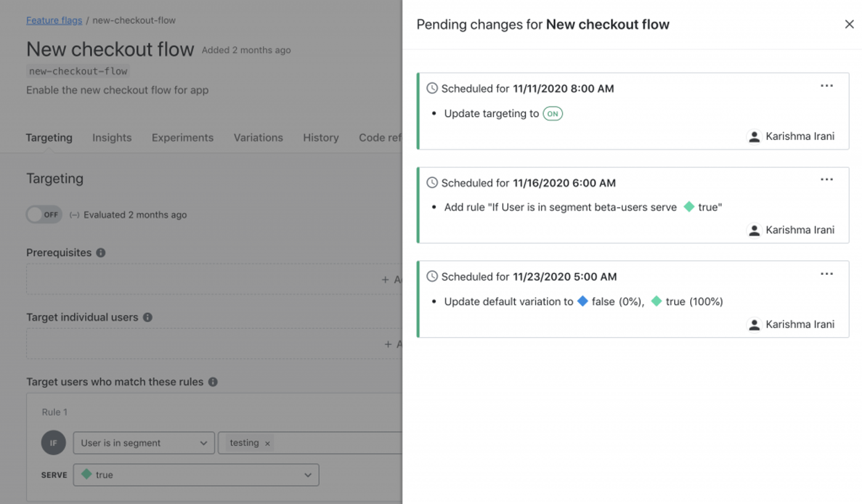Viewport: 862px width, 504px height.
Task: Close the Pending changes panel
Action: [849, 25]
